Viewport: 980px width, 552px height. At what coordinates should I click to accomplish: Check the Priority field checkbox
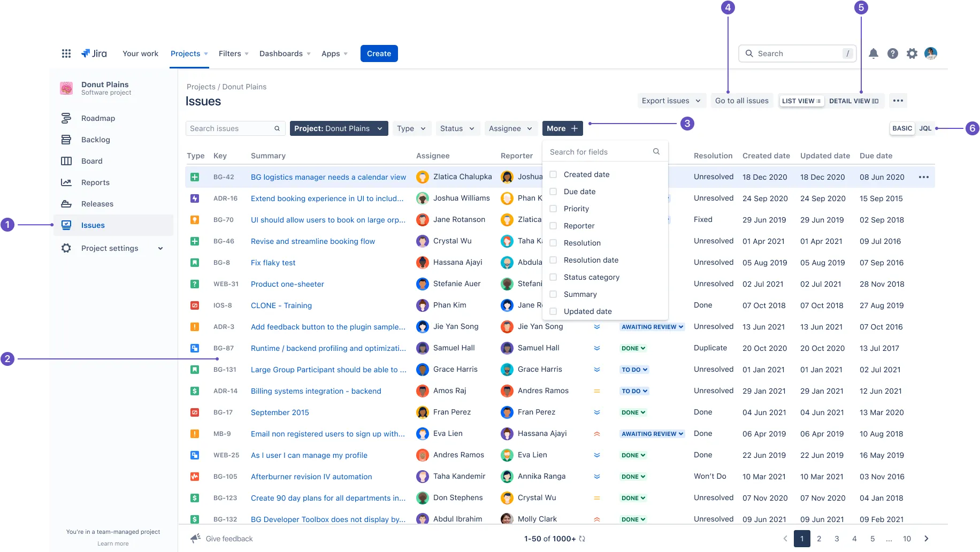pyautogui.click(x=553, y=209)
